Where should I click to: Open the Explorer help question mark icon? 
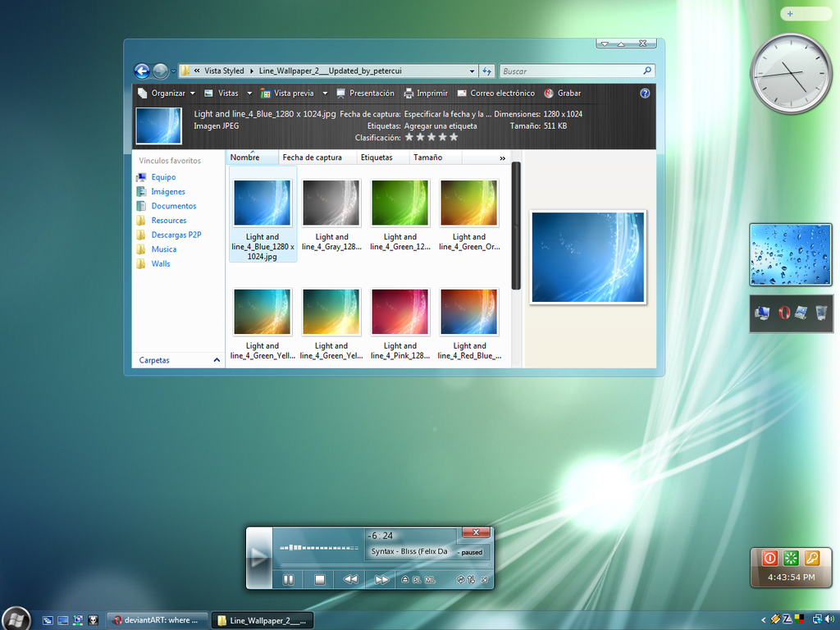[x=645, y=94]
